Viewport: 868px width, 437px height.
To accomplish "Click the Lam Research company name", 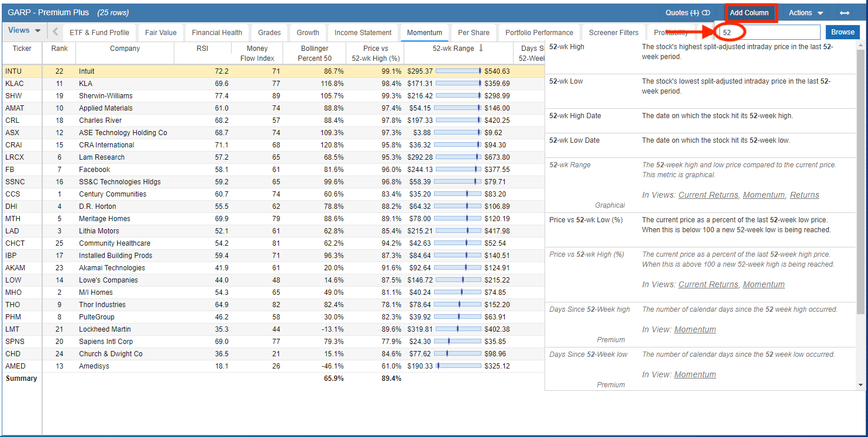I will 102,157.
